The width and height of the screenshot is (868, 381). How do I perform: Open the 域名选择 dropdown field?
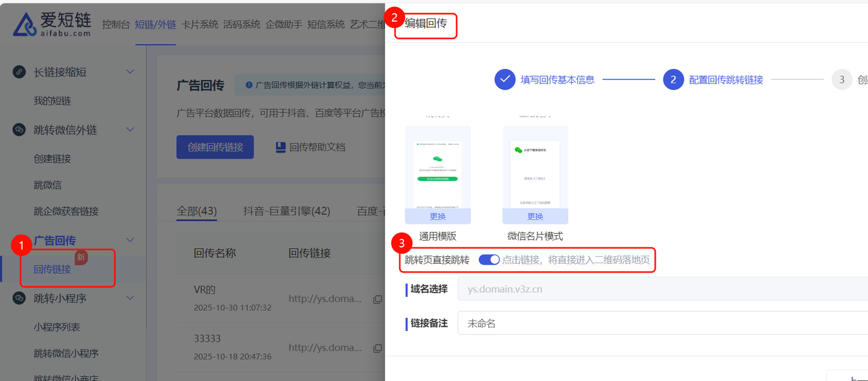pyautogui.click(x=661, y=289)
